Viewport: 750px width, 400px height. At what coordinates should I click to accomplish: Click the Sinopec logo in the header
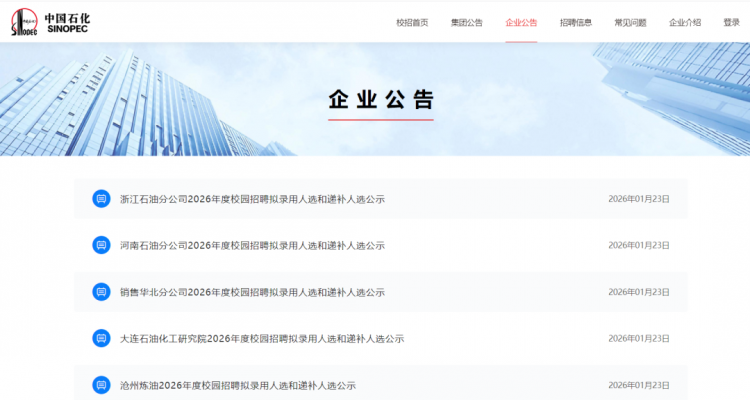[51, 22]
